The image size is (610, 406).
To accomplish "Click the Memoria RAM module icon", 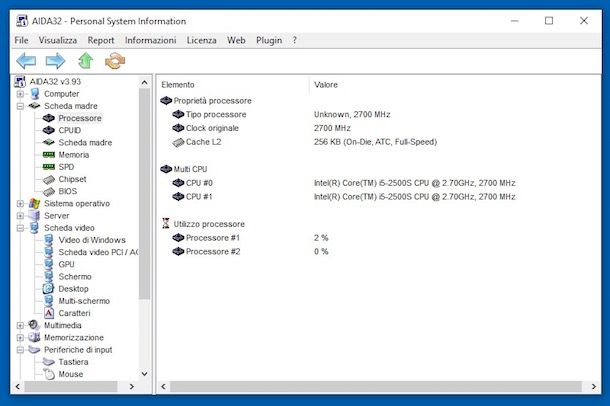I will pyautogui.click(x=49, y=155).
